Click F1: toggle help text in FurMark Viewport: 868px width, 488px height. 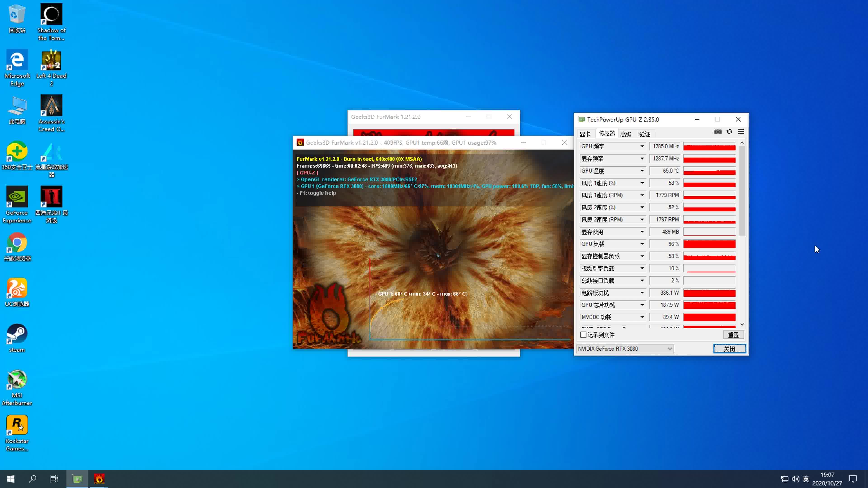(x=316, y=193)
